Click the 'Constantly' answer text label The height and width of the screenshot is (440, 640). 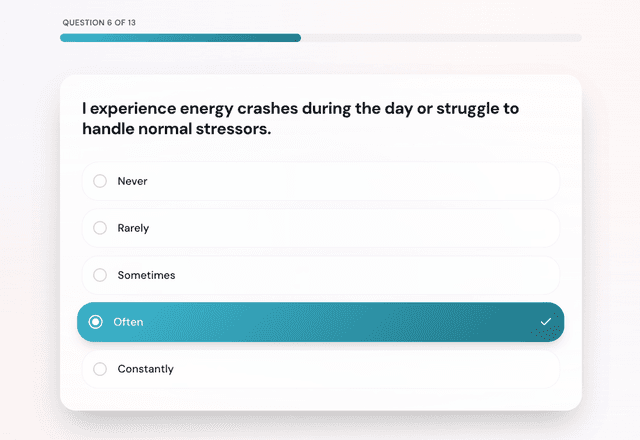[145, 369]
